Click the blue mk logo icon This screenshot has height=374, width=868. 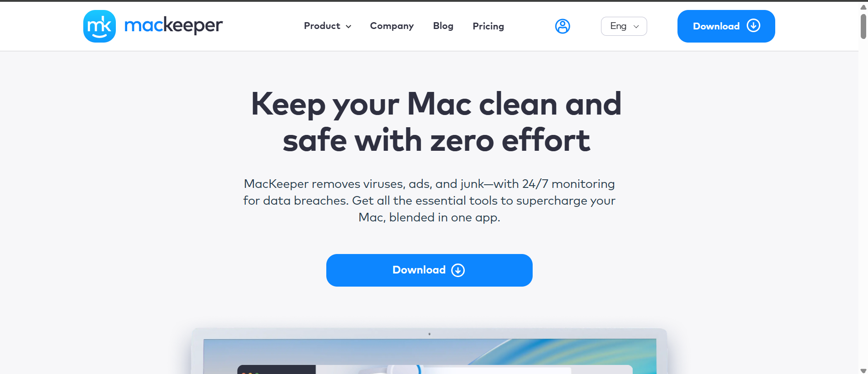[100, 26]
